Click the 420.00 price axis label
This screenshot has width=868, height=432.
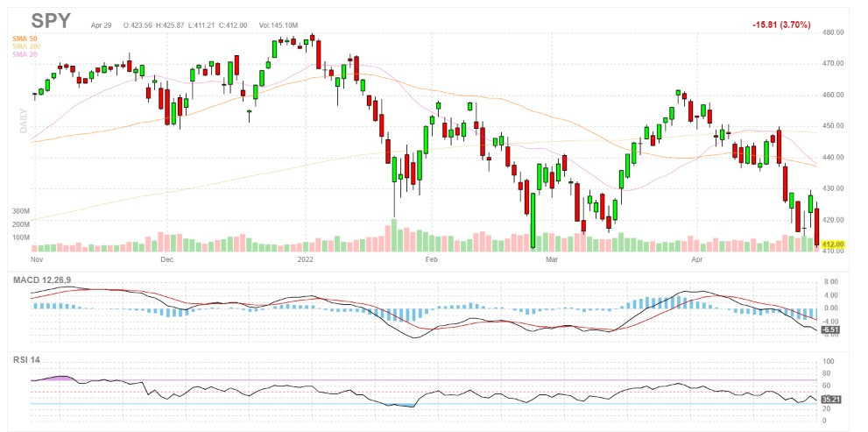click(833, 220)
